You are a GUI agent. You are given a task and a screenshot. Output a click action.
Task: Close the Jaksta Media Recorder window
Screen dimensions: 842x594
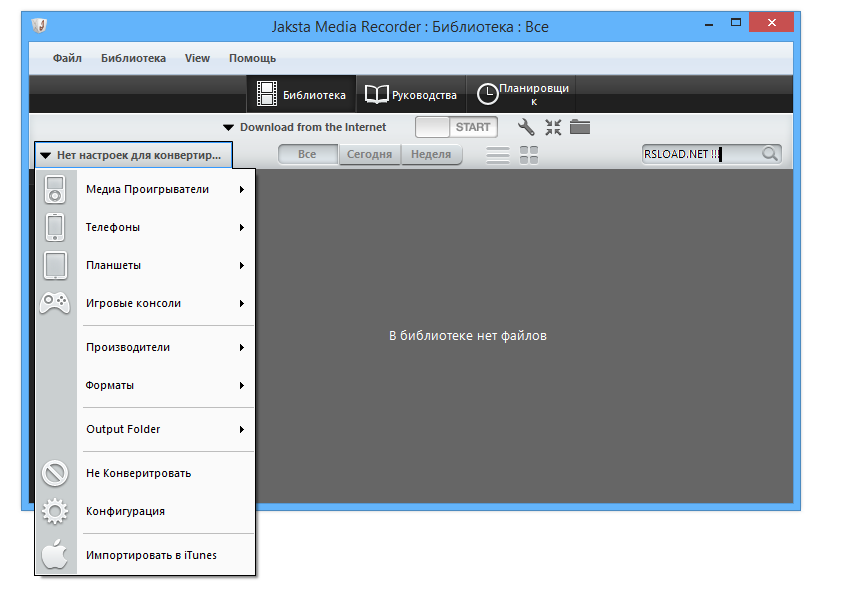(x=772, y=23)
